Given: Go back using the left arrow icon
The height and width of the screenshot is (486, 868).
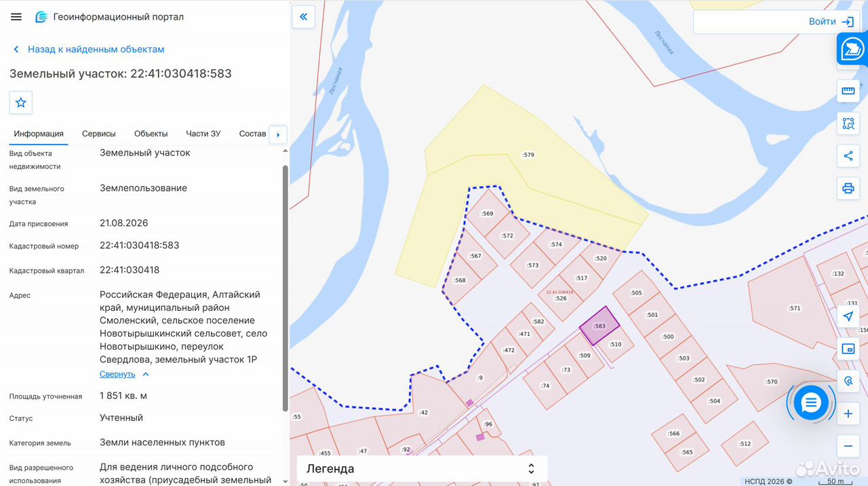Looking at the screenshot, I should (16, 50).
